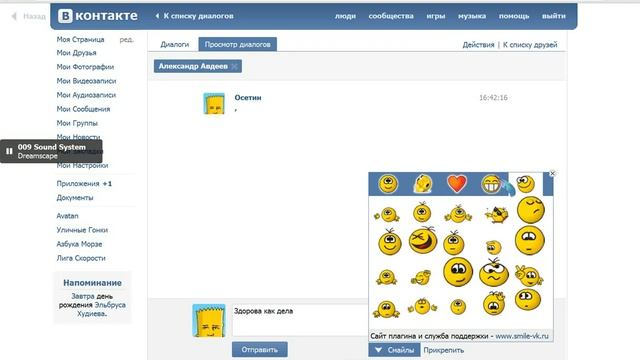Open the Действия actions link

(x=478, y=45)
